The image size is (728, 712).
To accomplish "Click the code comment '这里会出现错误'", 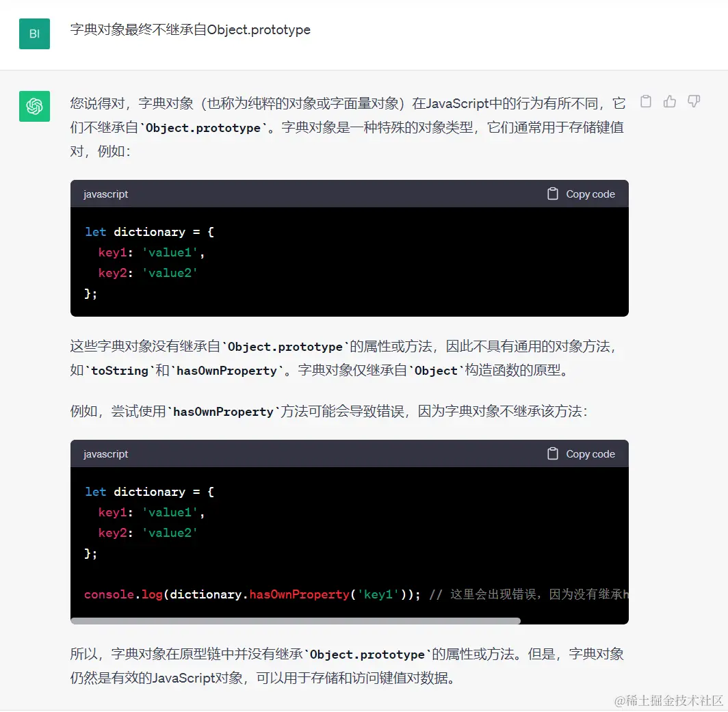I will point(529,594).
